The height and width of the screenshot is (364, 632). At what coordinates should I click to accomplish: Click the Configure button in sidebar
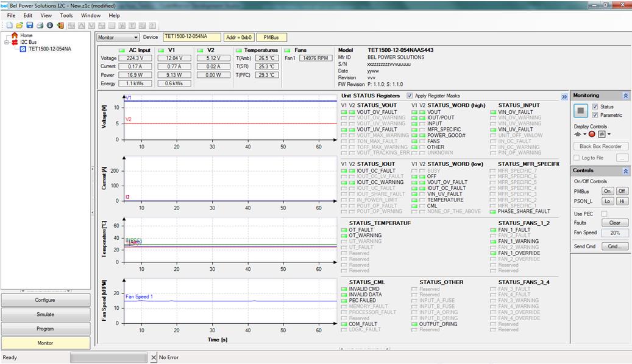coord(45,300)
